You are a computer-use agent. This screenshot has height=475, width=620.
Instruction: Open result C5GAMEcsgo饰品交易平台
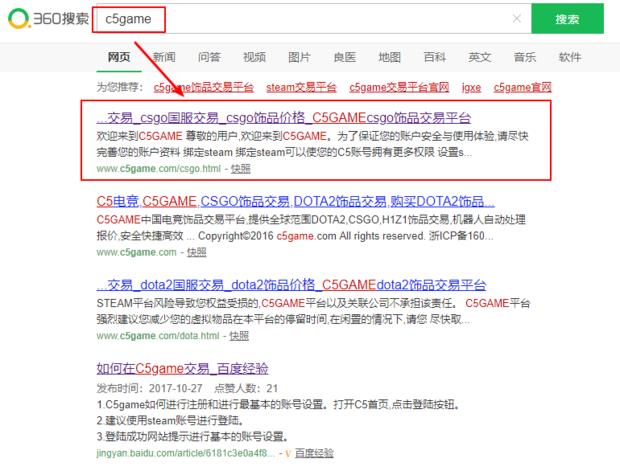pos(284,118)
